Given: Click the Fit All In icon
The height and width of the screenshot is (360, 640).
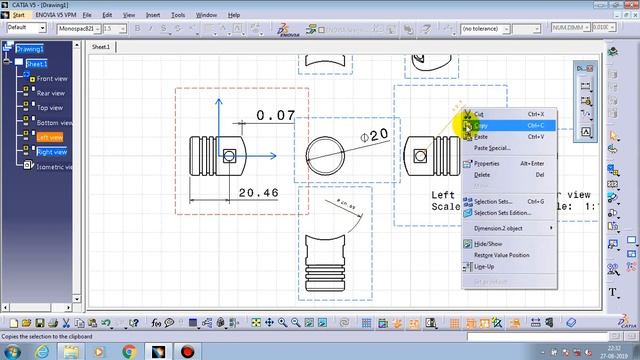Looking at the screenshot, I should pos(256,323).
